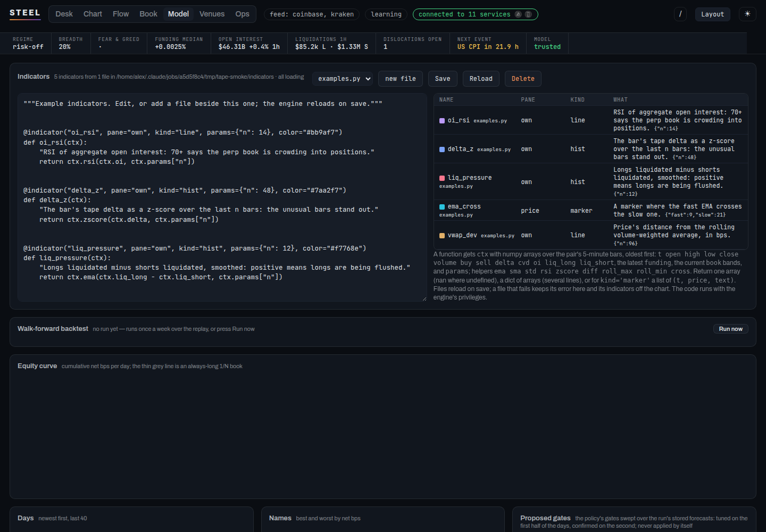This screenshot has height=532, width=766.
Task: Create a new file for indicators
Action: tap(401, 79)
